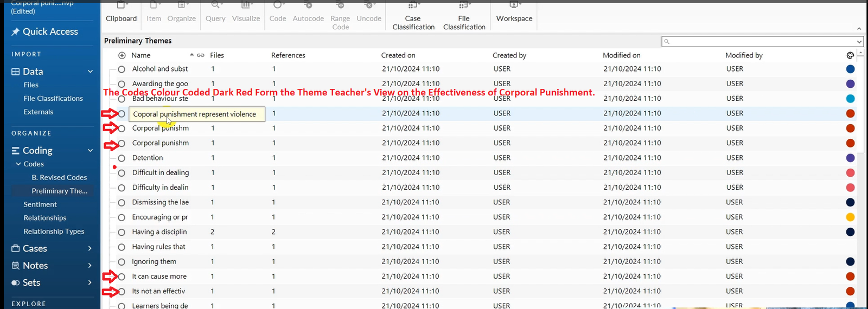Click blue color dot of Alcohol and subst
868x309 pixels.
point(850,69)
